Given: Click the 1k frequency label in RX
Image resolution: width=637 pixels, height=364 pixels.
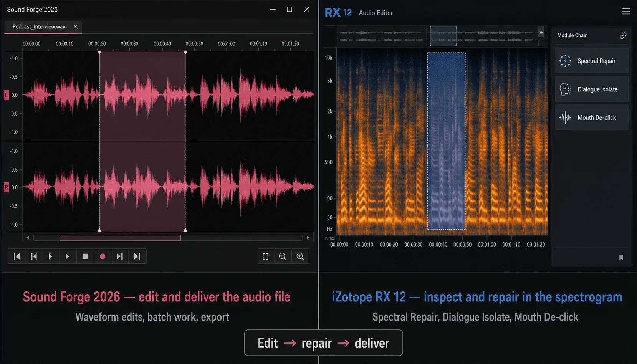Looking at the screenshot, I should [330, 137].
